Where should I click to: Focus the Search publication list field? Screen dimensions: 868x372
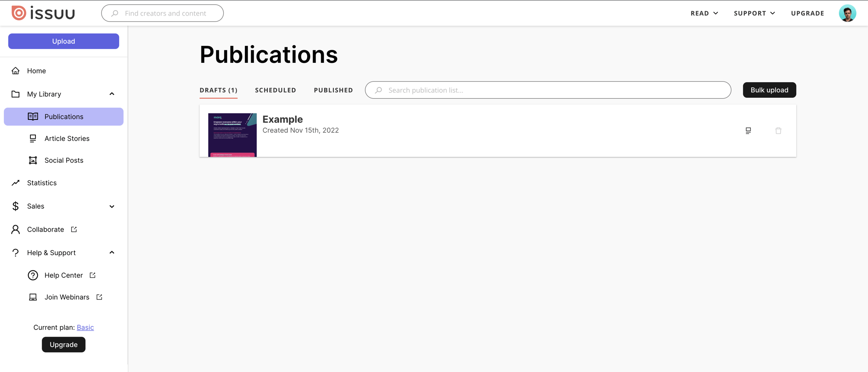[x=548, y=90]
